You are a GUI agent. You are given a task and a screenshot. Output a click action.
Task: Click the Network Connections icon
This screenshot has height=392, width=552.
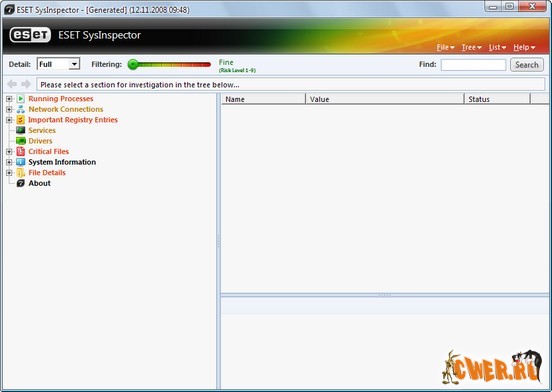coord(20,109)
